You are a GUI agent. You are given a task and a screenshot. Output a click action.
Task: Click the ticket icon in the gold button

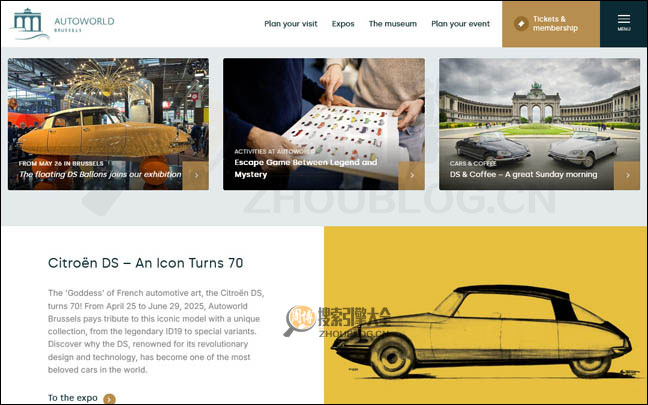click(521, 23)
